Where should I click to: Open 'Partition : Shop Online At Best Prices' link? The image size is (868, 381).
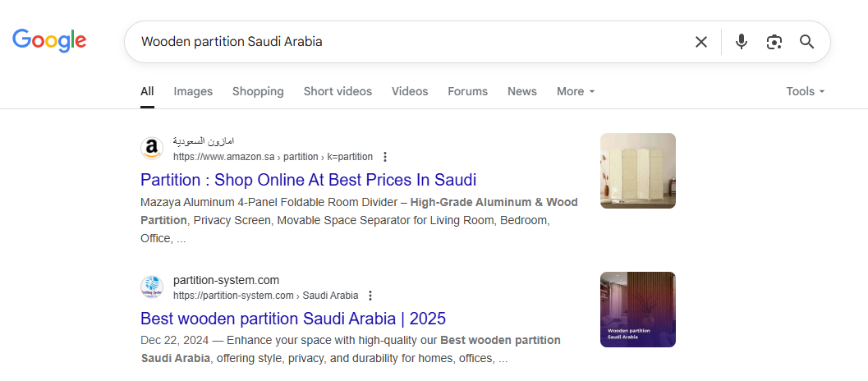click(308, 180)
